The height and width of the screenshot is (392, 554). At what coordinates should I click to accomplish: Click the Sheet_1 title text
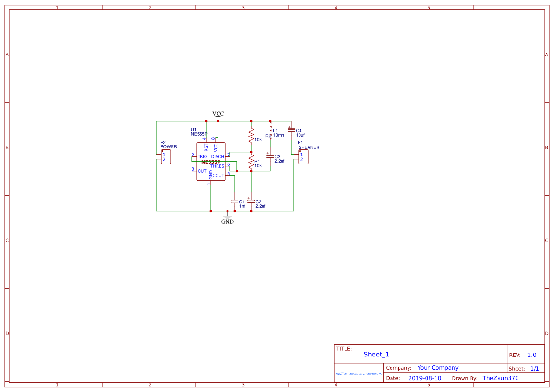point(376,354)
